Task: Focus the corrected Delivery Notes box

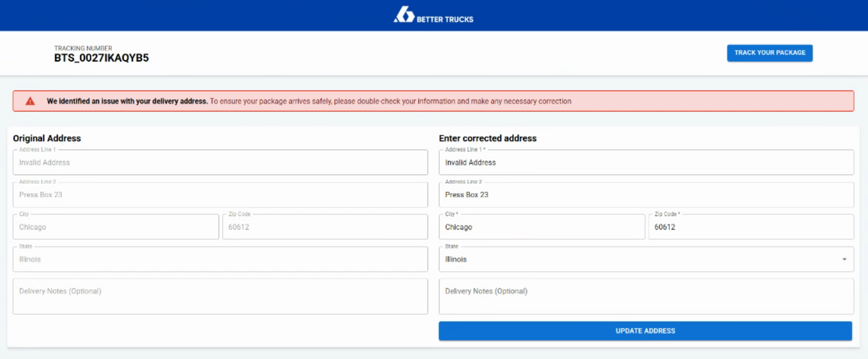Action: tap(646, 297)
